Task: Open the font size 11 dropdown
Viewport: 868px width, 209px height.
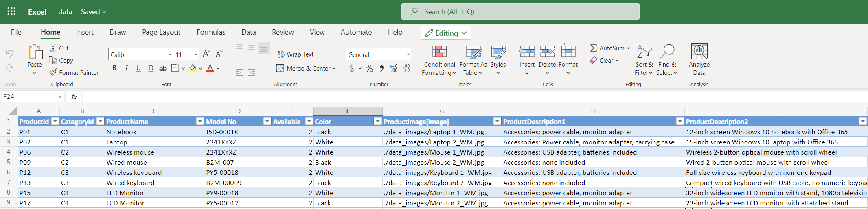Action: pos(196,54)
